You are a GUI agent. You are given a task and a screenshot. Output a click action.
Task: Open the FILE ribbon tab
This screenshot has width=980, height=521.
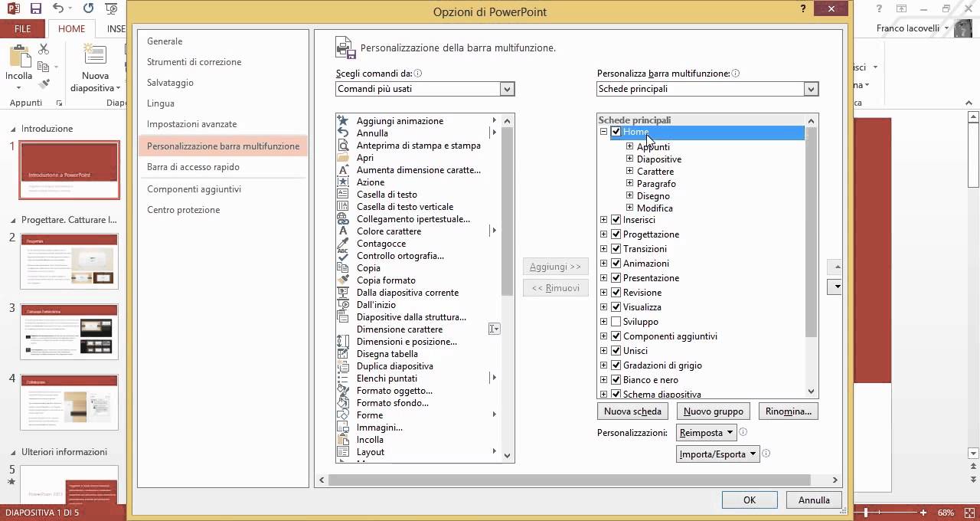click(23, 29)
